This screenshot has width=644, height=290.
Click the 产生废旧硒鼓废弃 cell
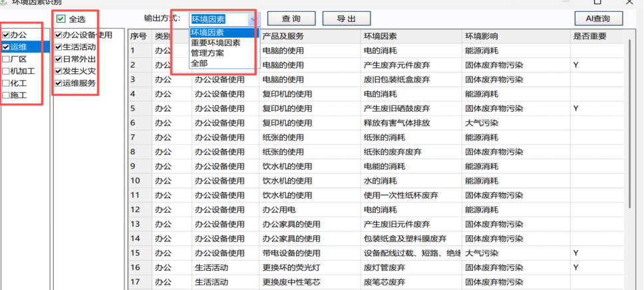point(411,108)
